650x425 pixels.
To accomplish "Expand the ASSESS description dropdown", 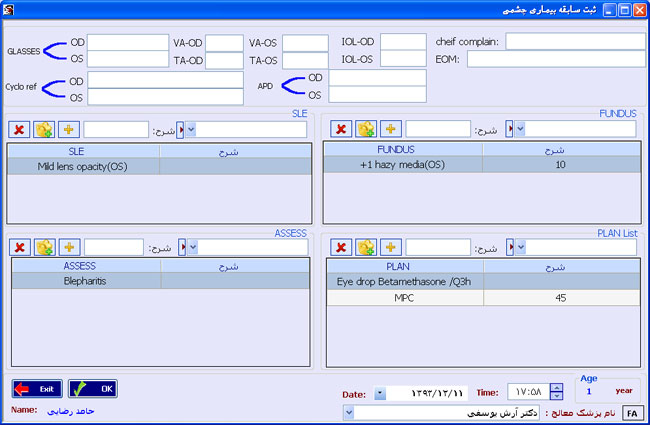I will 193,247.
